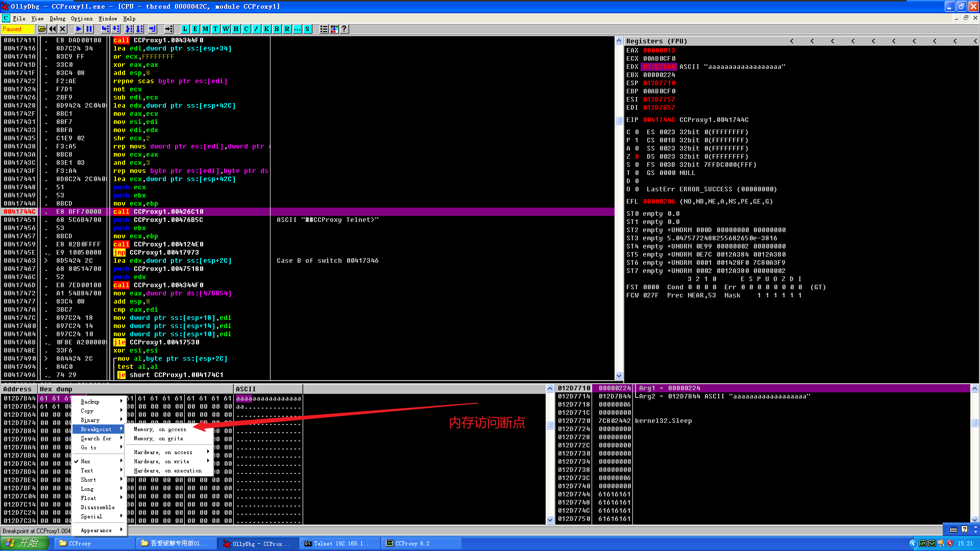
Task: Open the Options menu
Action: pyautogui.click(x=82, y=18)
